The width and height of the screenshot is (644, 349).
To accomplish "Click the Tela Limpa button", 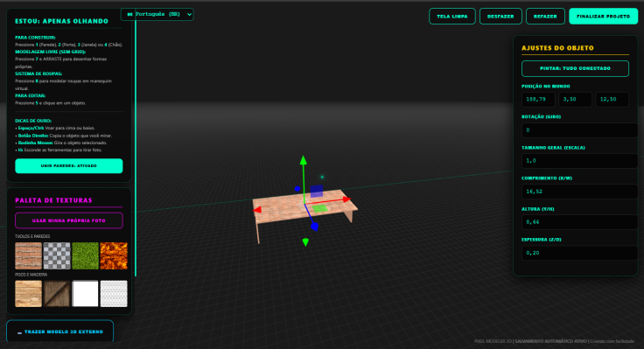I will [x=452, y=17].
